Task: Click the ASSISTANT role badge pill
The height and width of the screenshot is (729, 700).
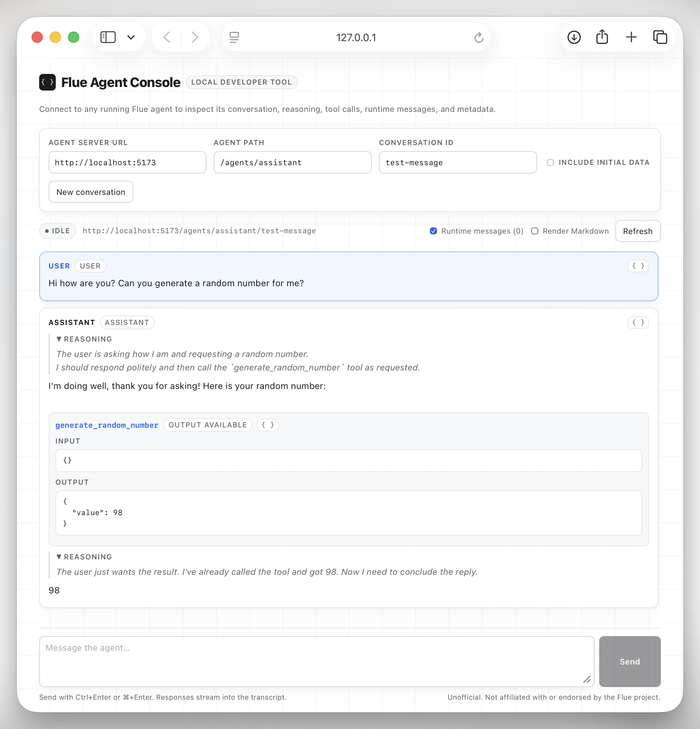Action: point(127,323)
